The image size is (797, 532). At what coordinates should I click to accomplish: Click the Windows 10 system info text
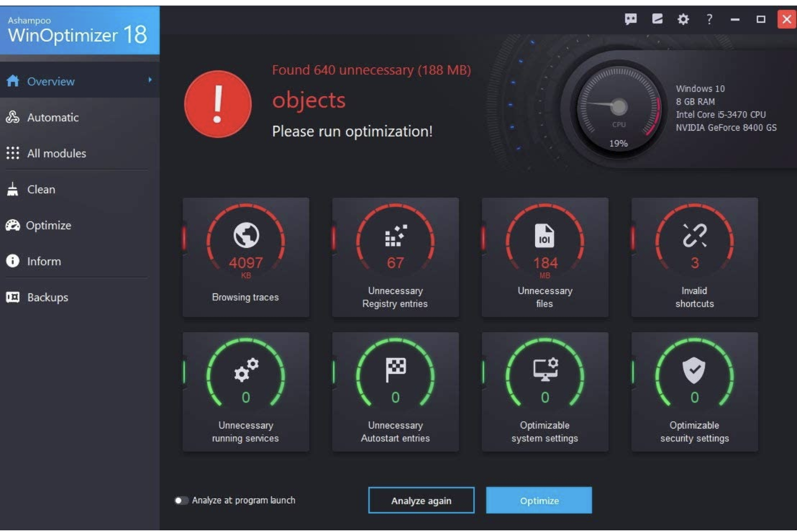tap(700, 89)
